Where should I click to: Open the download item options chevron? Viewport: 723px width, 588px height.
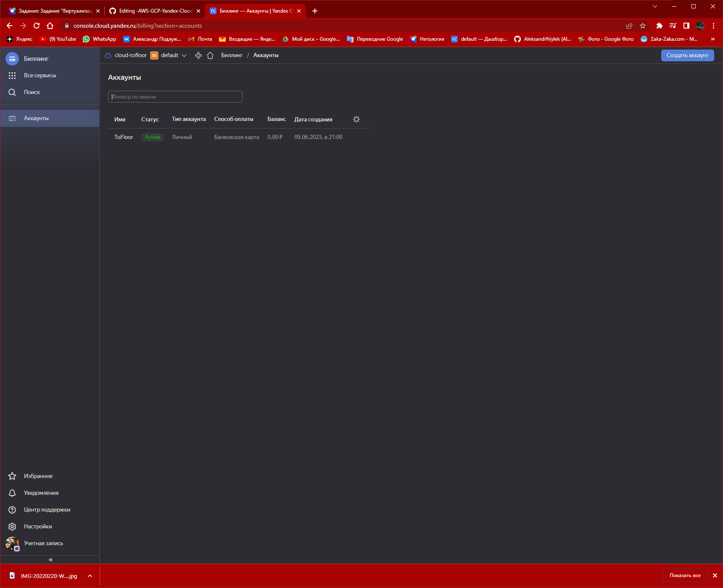point(90,576)
